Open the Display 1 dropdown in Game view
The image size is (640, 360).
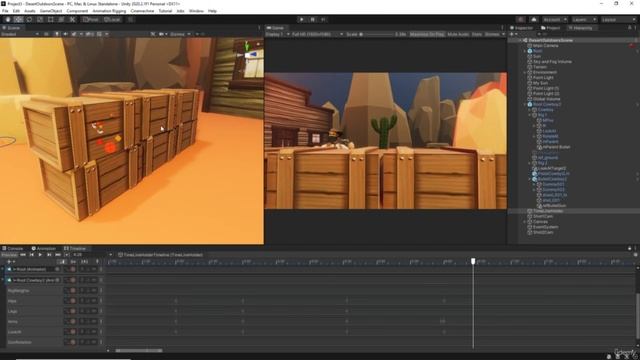(278, 34)
